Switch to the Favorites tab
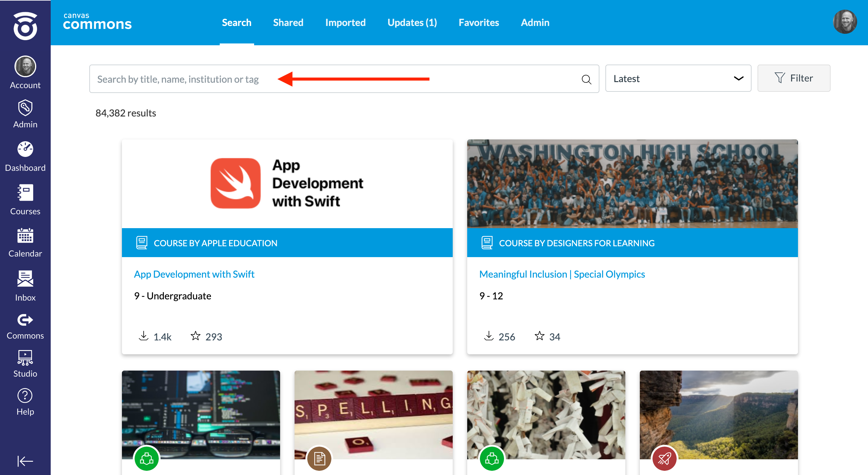This screenshot has height=475, width=868. [x=478, y=23]
